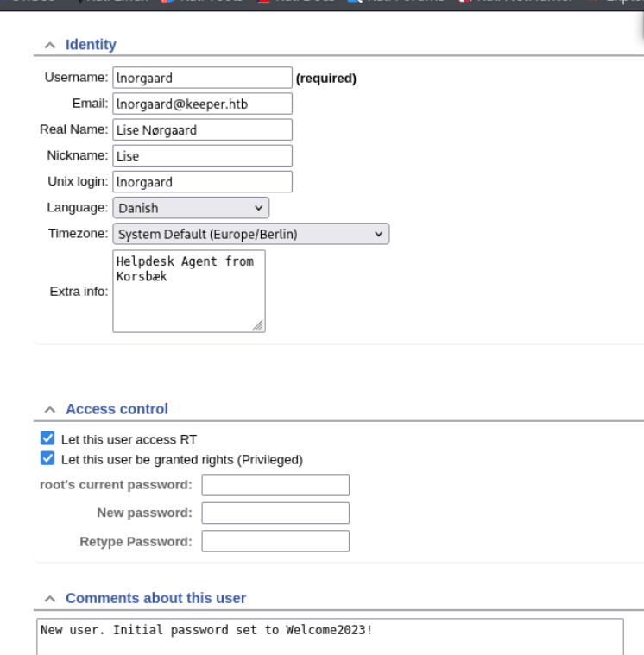Image resolution: width=644 pixels, height=655 pixels.
Task: Grab the Extra info resize handle
Action: click(x=258, y=325)
